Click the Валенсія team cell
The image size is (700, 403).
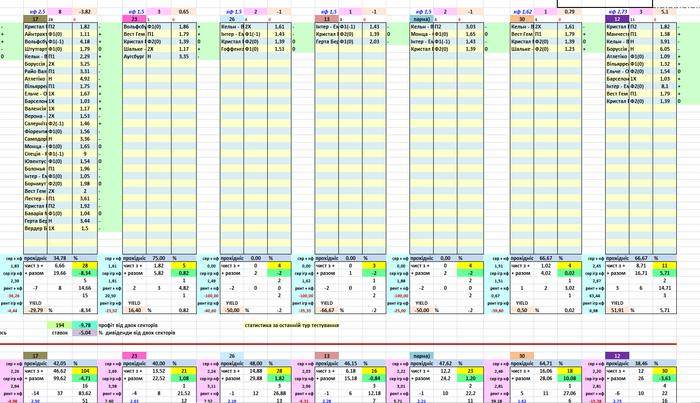click(35, 109)
